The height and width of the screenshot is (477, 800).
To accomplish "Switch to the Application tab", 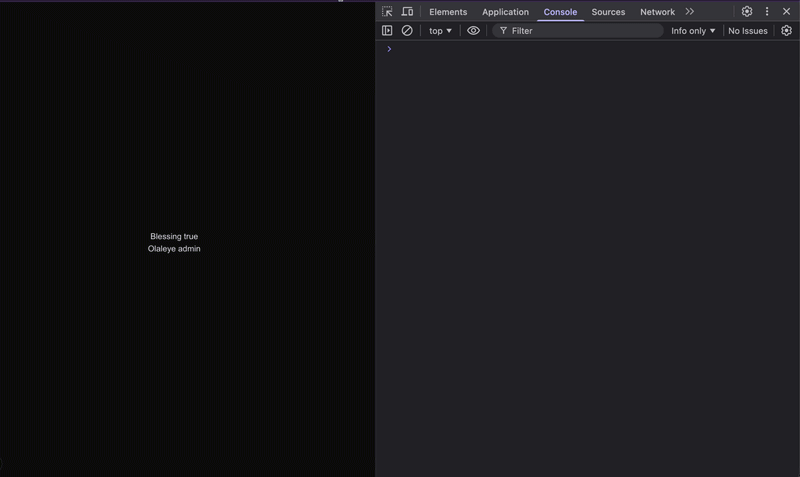I will [505, 12].
